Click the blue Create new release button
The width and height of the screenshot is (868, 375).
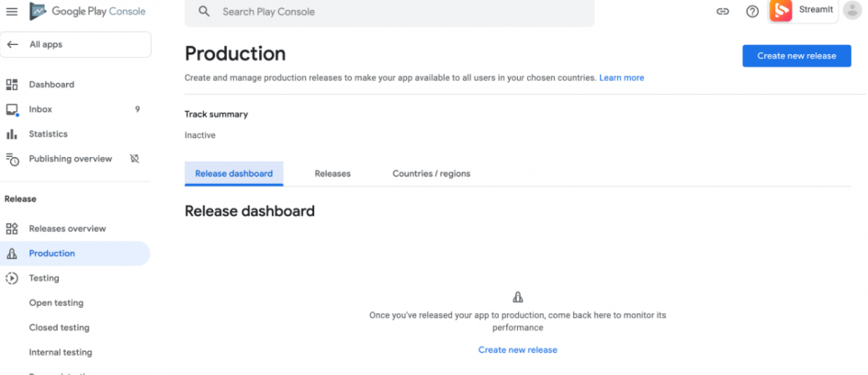click(x=796, y=56)
